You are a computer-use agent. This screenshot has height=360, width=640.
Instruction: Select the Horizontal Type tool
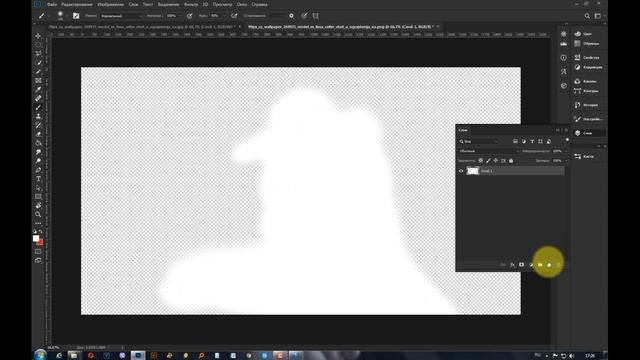[x=38, y=179]
